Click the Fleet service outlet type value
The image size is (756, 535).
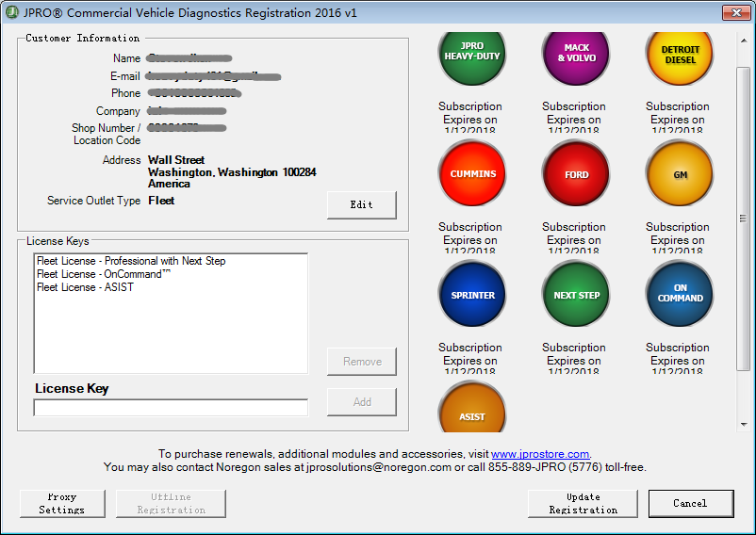click(x=161, y=201)
